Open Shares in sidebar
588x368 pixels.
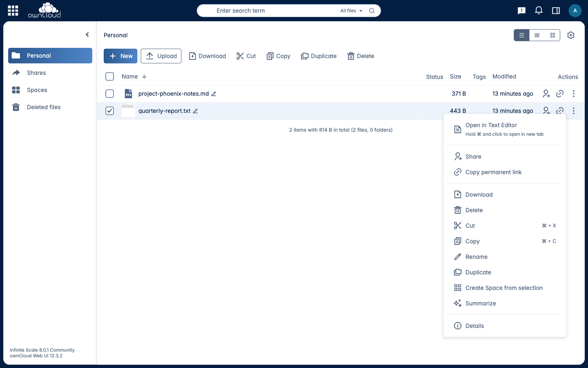pyautogui.click(x=50, y=73)
